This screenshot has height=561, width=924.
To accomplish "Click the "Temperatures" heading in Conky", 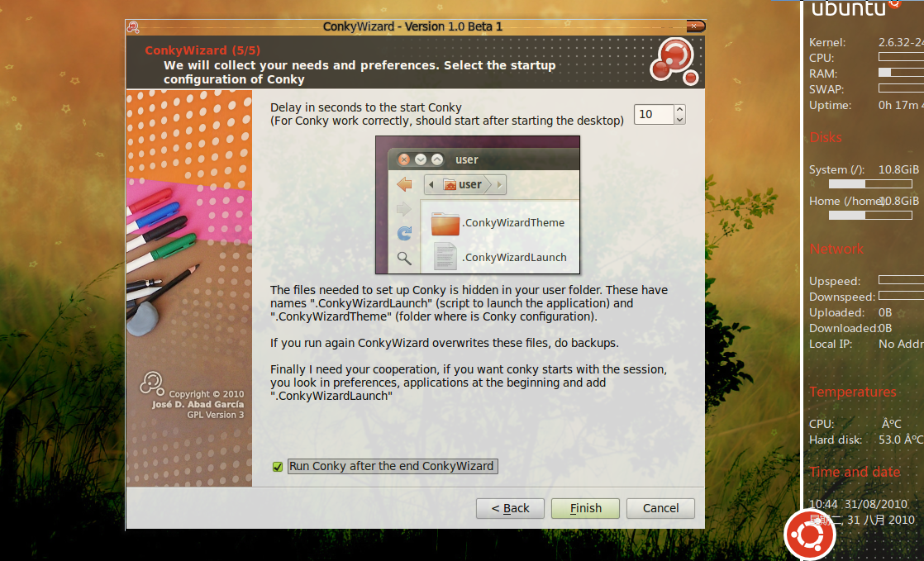I will coord(853,392).
